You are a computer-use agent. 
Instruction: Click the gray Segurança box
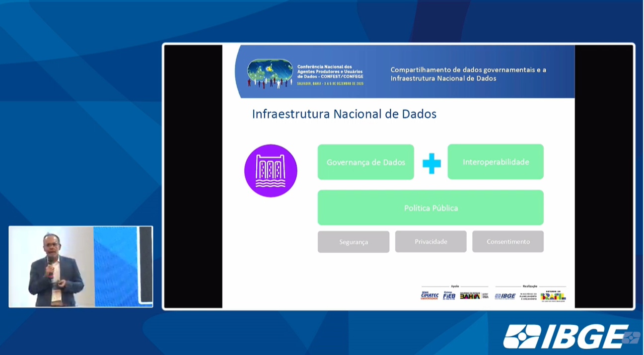[354, 242]
